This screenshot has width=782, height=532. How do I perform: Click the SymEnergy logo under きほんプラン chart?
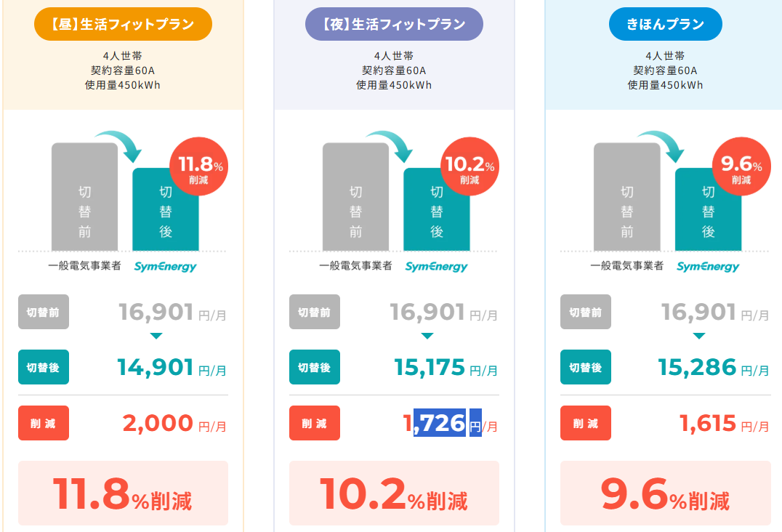click(708, 267)
